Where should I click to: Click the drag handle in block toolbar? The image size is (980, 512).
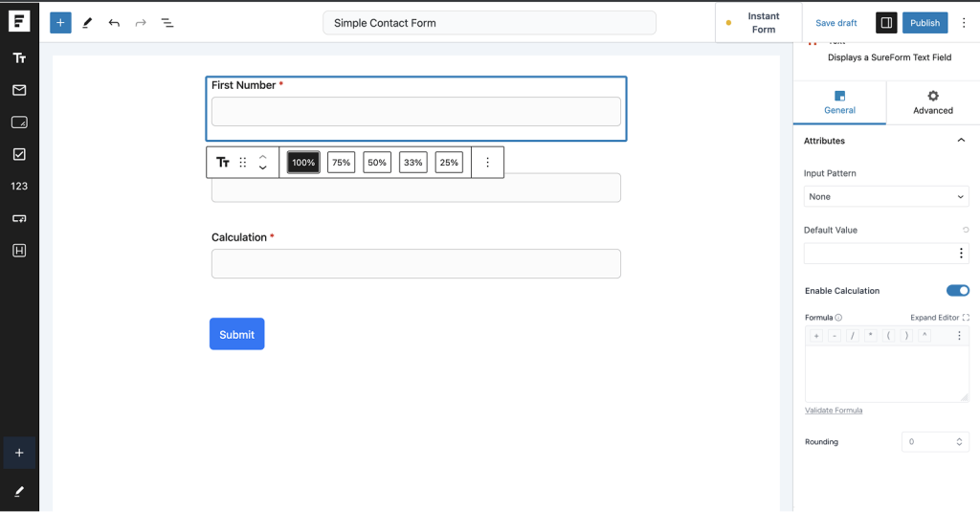pos(243,163)
